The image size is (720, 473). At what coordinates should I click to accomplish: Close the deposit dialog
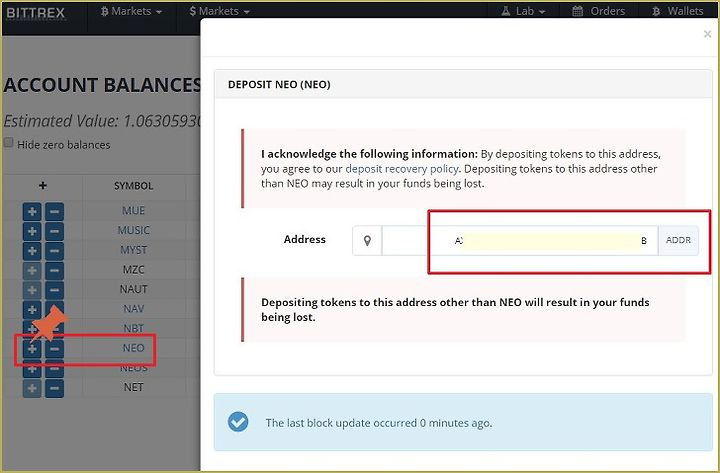tap(707, 34)
